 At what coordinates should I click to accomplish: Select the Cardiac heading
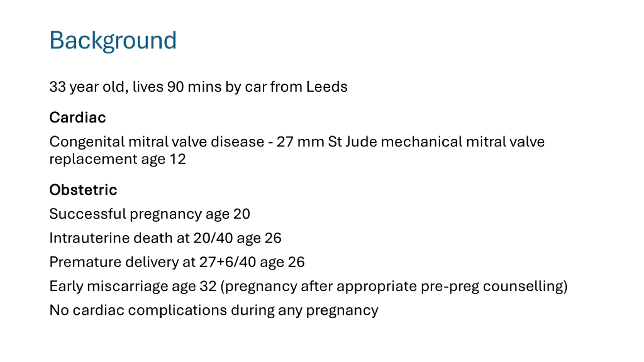click(x=77, y=117)
